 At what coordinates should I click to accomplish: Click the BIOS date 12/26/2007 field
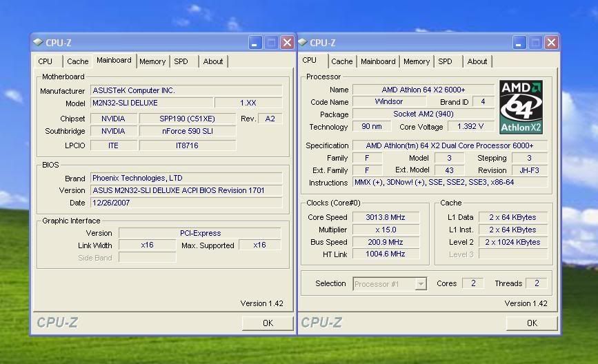pyautogui.click(x=186, y=203)
